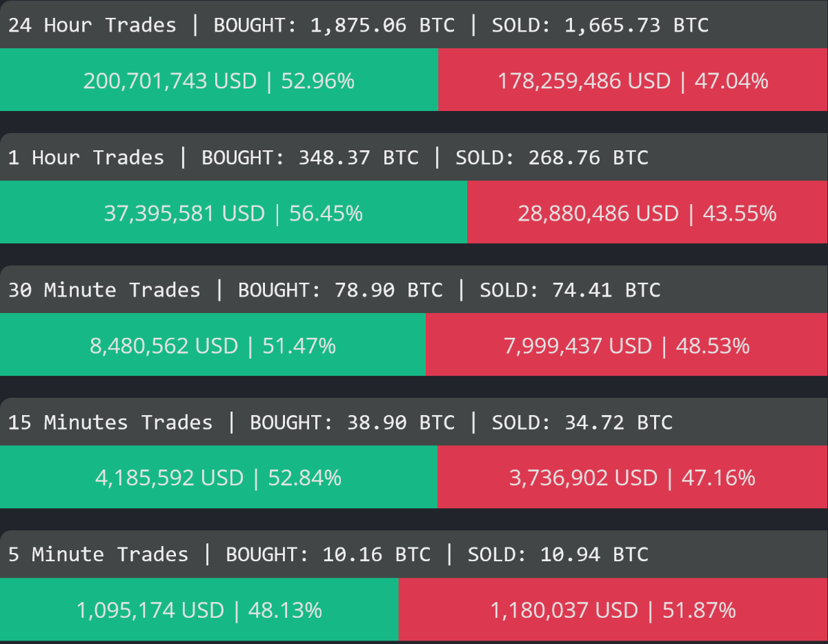Select the green 37,395,581 USD buy bar
This screenshot has height=644, width=828.
[x=233, y=213]
